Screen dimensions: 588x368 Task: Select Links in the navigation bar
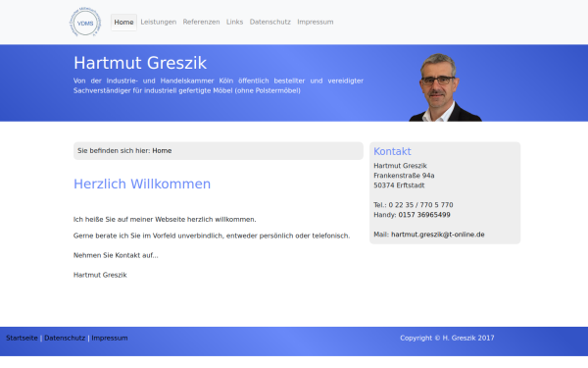tap(235, 23)
